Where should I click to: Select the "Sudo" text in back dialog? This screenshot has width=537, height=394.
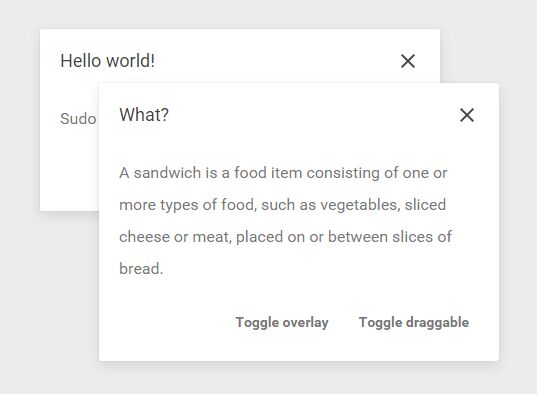point(78,119)
